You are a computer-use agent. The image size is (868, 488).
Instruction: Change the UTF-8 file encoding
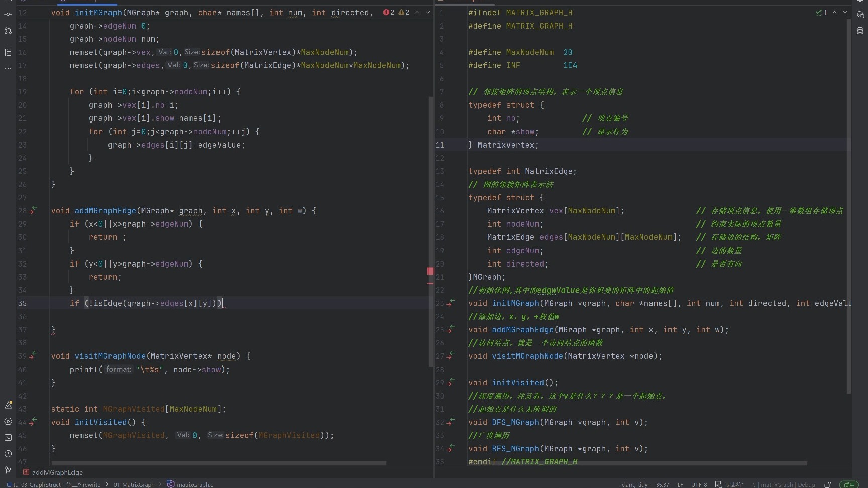(x=699, y=484)
